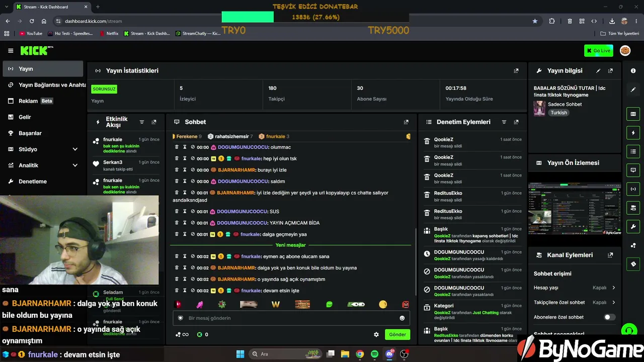Delete fnurkale's 'devam etsin işte' message
This screenshot has width=644, height=362.
click(x=177, y=291)
